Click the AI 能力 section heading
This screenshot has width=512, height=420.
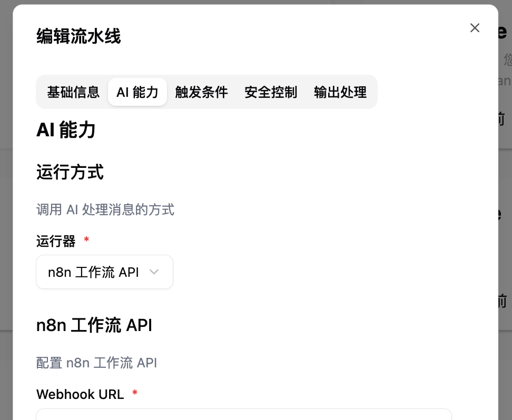pyautogui.click(x=66, y=129)
